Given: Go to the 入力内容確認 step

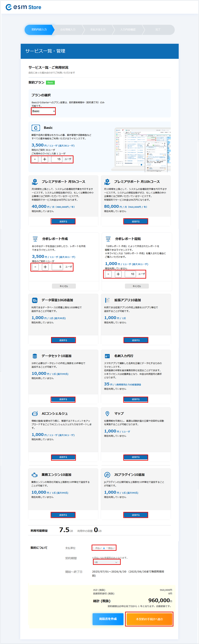Looking at the screenshot, I should 128,30.
